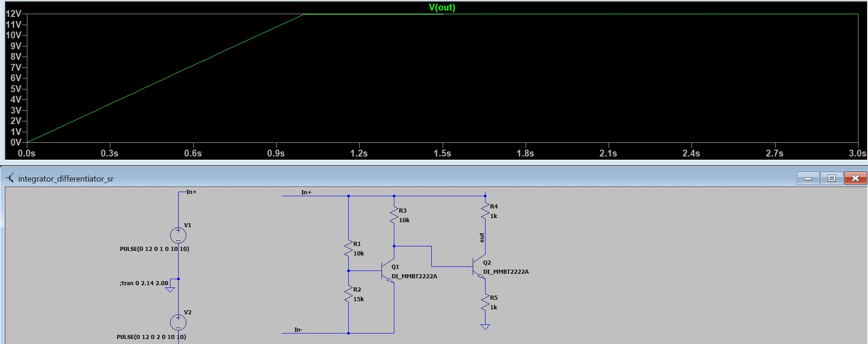This screenshot has height=344, width=868.
Task: Click the Q2 transistor symbol
Action: pos(479,266)
